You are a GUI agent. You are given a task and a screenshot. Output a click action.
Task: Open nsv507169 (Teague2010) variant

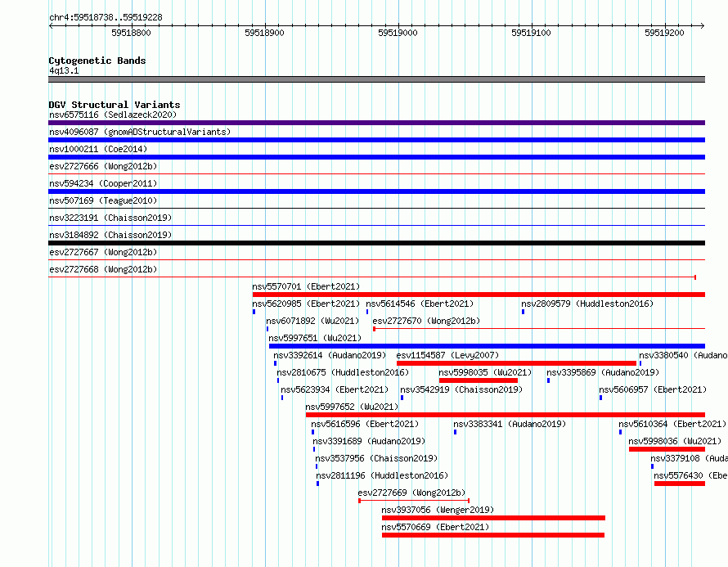pyautogui.click(x=103, y=200)
